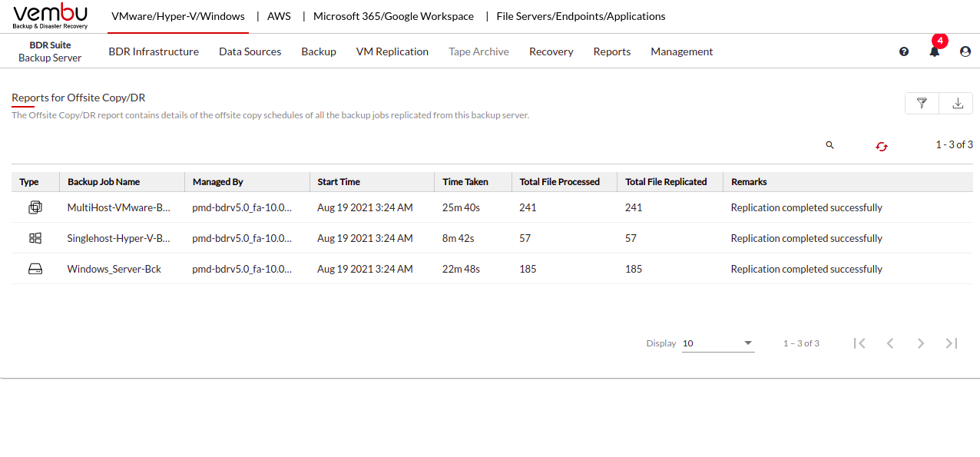Click Start Time in Singlehost-Hyper-V row

[365, 238]
